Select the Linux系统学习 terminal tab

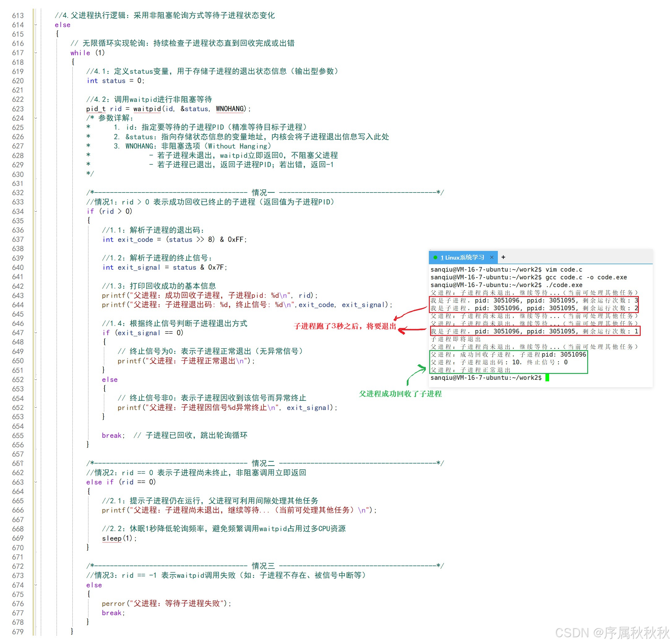click(462, 257)
